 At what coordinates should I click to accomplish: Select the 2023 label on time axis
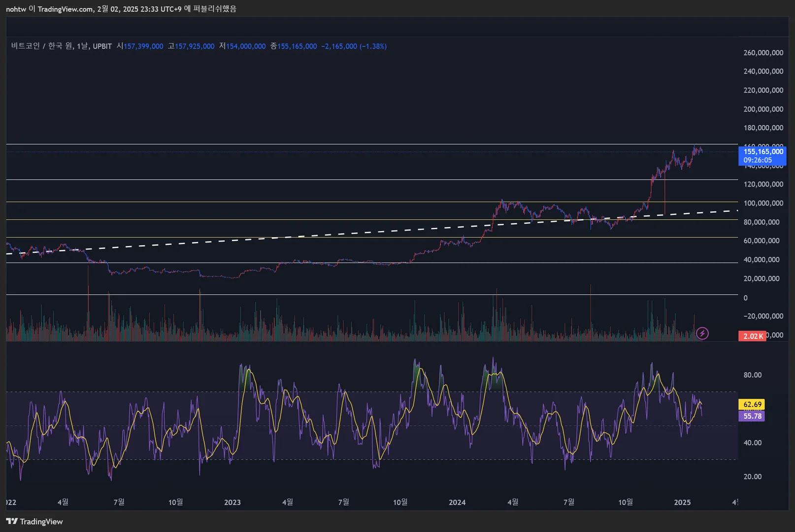232,502
